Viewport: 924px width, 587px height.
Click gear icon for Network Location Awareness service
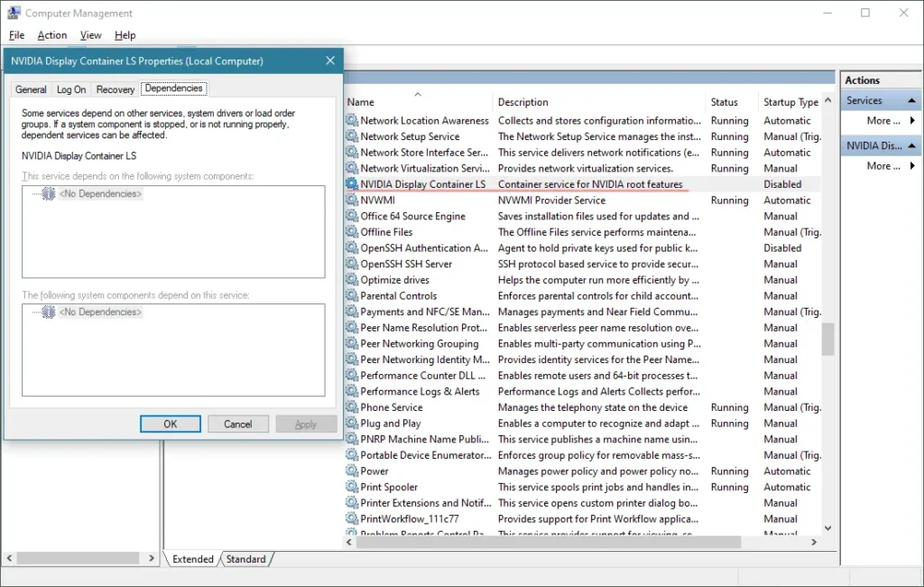352,120
